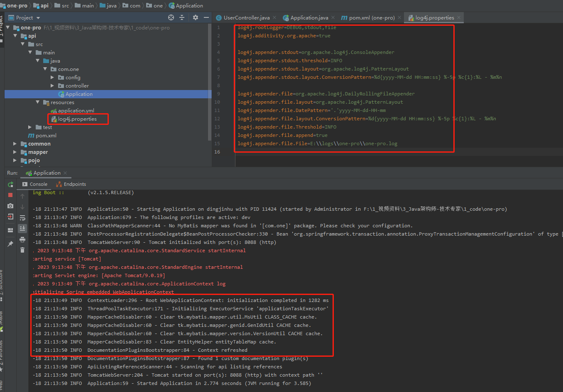This screenshot has width=563, height=392.
Task: Close the log4j.properties tab
Action: click(459, 18)
